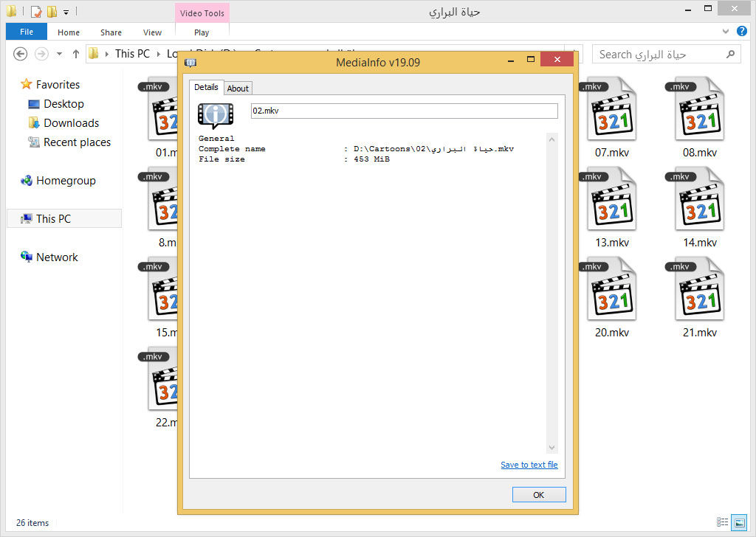Open the 07.mkv video file icon
The height and width of the screenshot is (537, 756).
coord(612,109)
